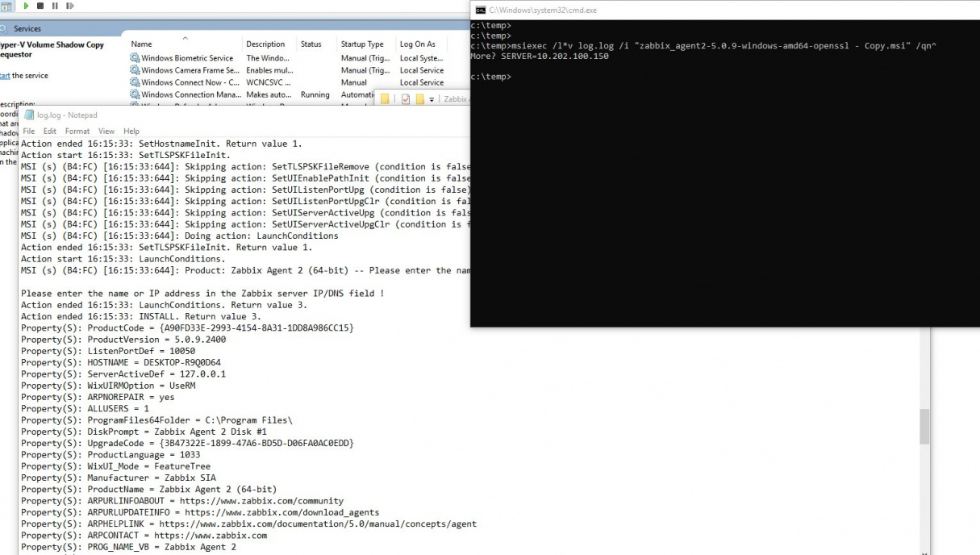Click the ProductLanguage = 1033 line
This screenshot has width=980, height=555.
[x=111, y=455]
